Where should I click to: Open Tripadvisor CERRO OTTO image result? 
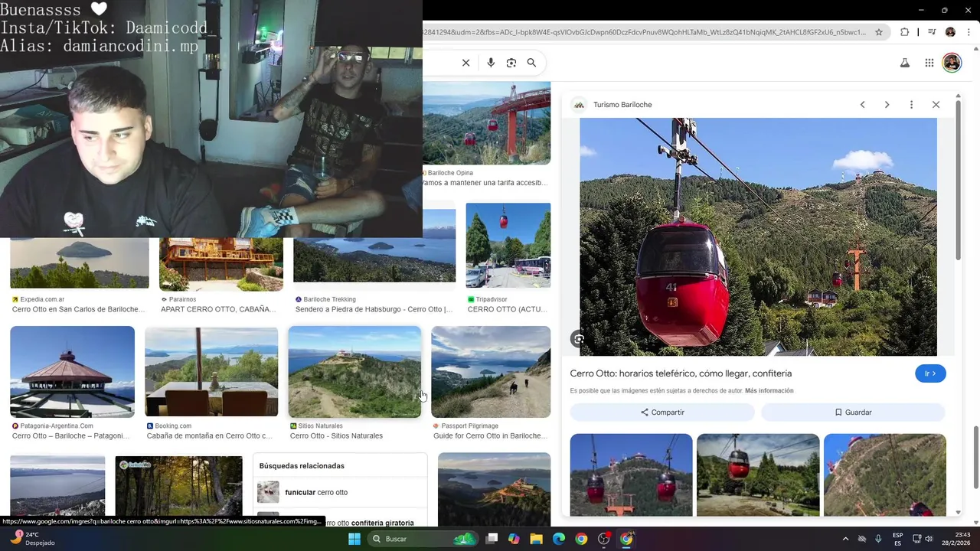pyautogui.click(x=508, y=245)
